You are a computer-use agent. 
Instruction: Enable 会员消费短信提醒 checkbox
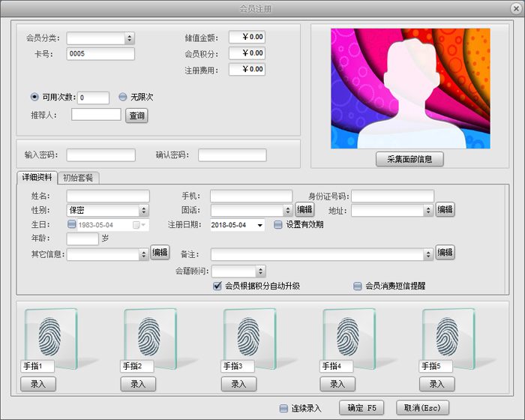coord(358,286)
